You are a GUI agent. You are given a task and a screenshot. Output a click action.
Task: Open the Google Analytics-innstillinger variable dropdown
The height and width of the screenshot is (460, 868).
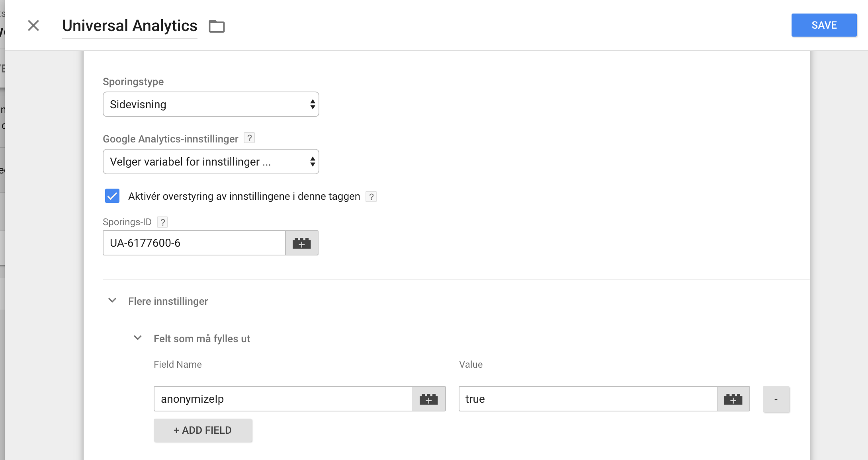[211, 162]
